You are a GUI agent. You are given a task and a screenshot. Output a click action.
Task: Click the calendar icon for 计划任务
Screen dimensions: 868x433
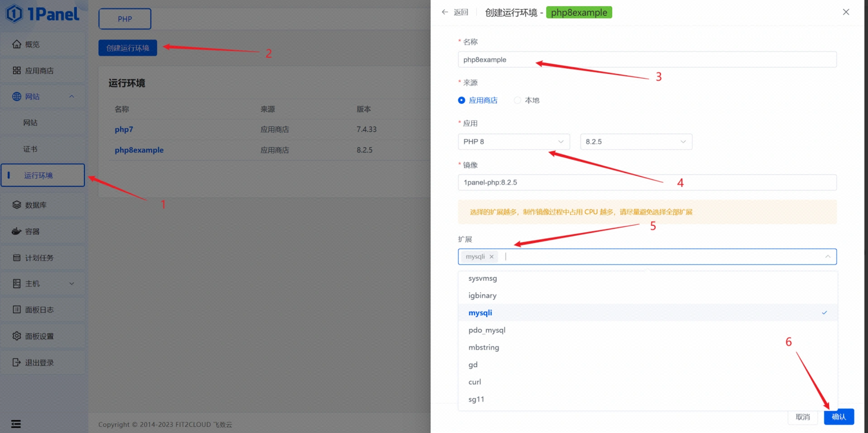[x=16, y=258]
